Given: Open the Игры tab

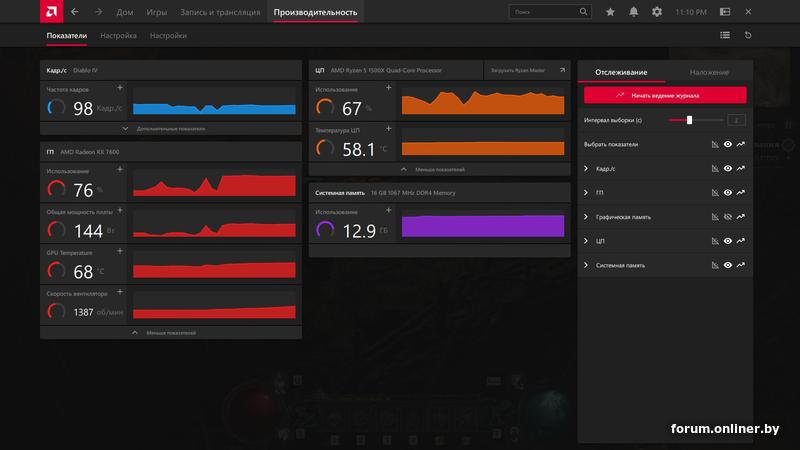Looking at the screenshot, I should pyautogui.click(x=157, y=12).
